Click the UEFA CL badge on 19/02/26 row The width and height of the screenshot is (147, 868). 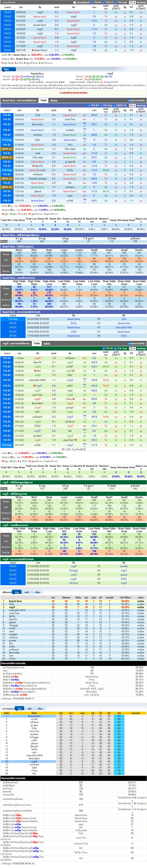click(7, 157)
